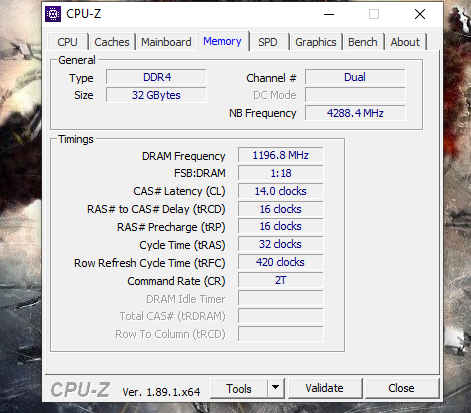Show the About tab

coord(405,42)
